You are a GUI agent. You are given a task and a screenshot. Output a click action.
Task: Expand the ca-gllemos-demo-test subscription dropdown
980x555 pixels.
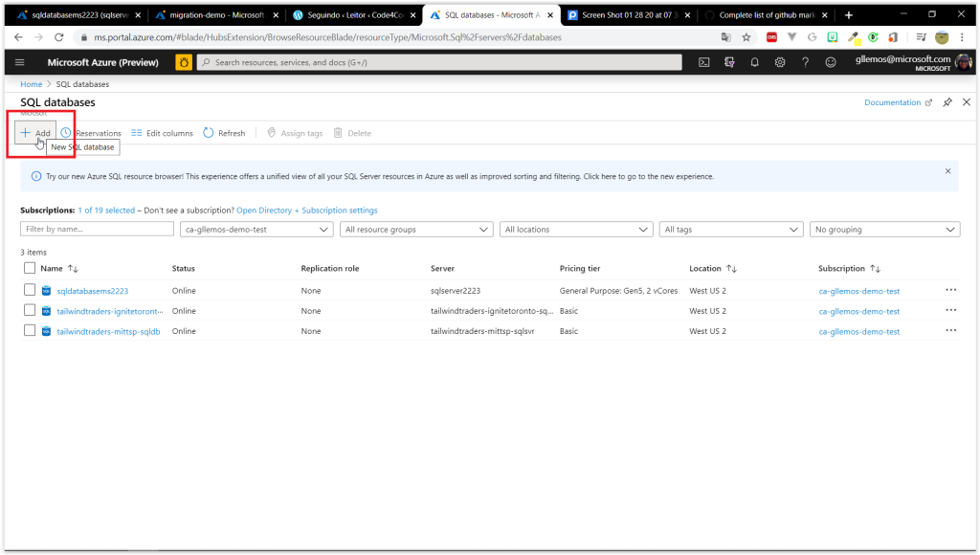click(256, 230)
